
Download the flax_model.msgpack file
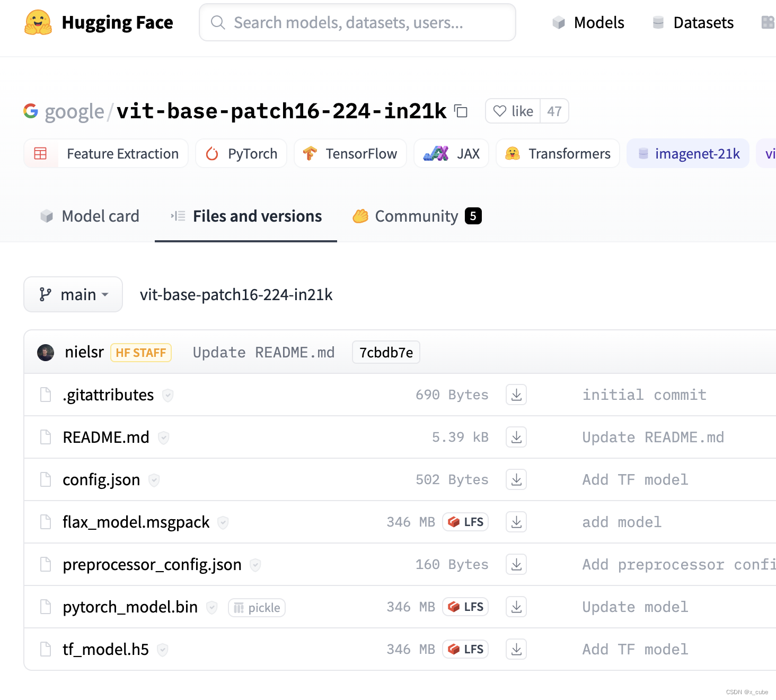pos(516,522)
